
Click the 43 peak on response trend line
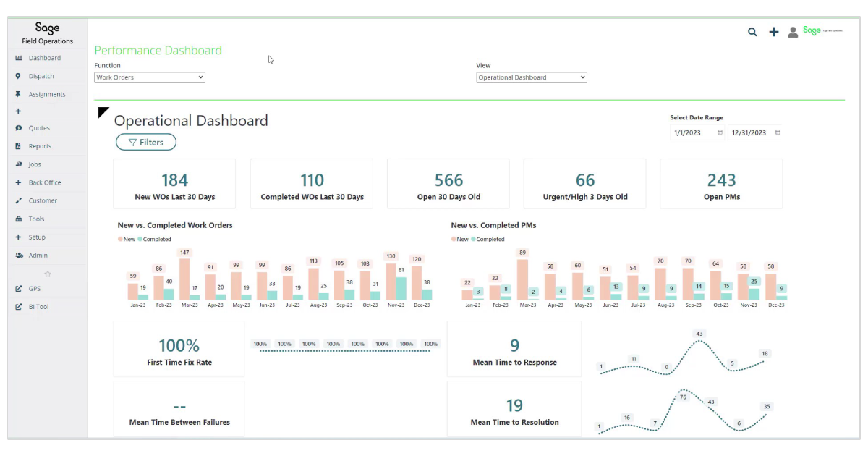coord(699,334)
